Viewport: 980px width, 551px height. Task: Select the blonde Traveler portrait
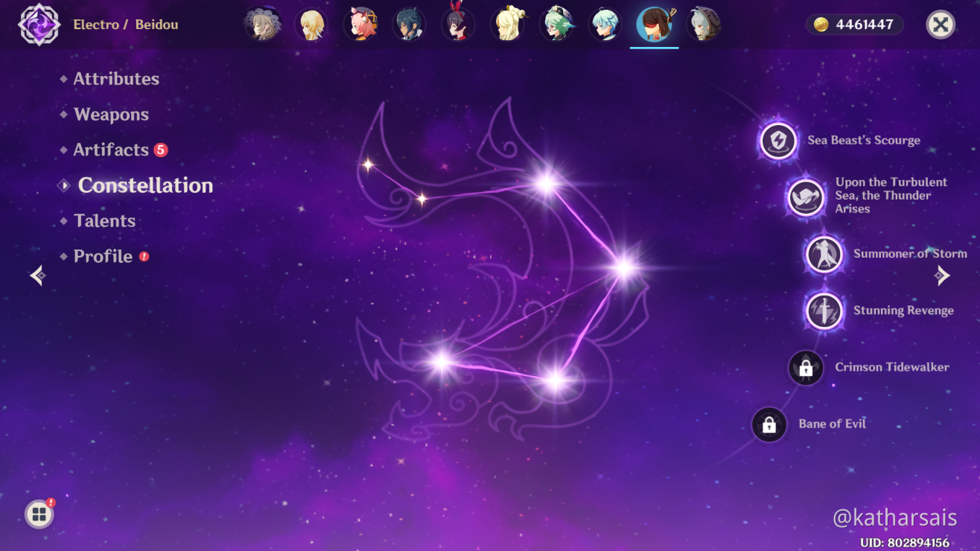tap(311, 25)
